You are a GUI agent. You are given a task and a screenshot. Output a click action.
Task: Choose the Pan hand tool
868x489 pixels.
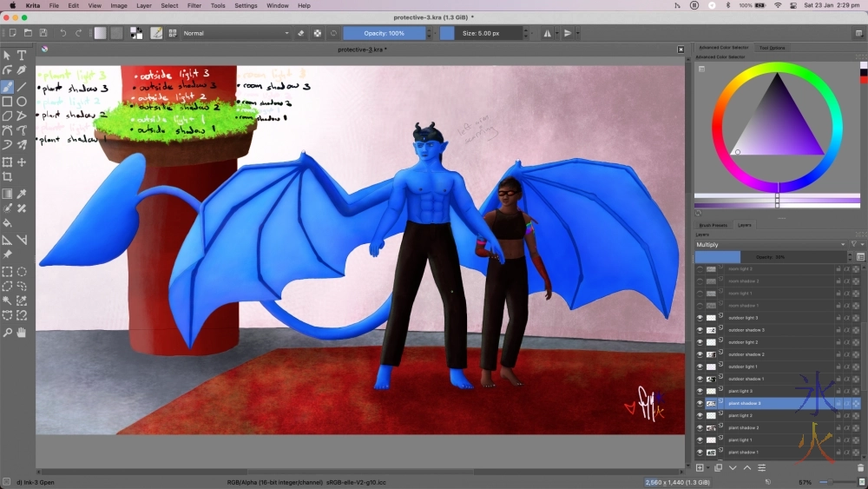[x=22, y=333]
